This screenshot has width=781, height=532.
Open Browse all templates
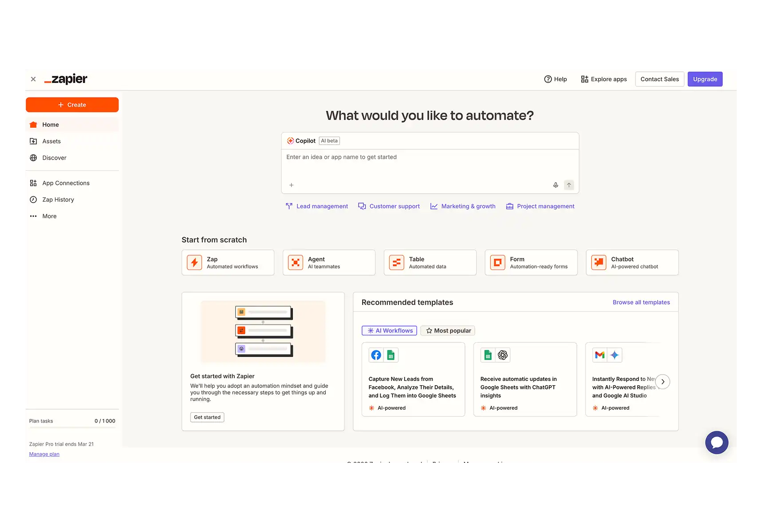tap(641, 302)
